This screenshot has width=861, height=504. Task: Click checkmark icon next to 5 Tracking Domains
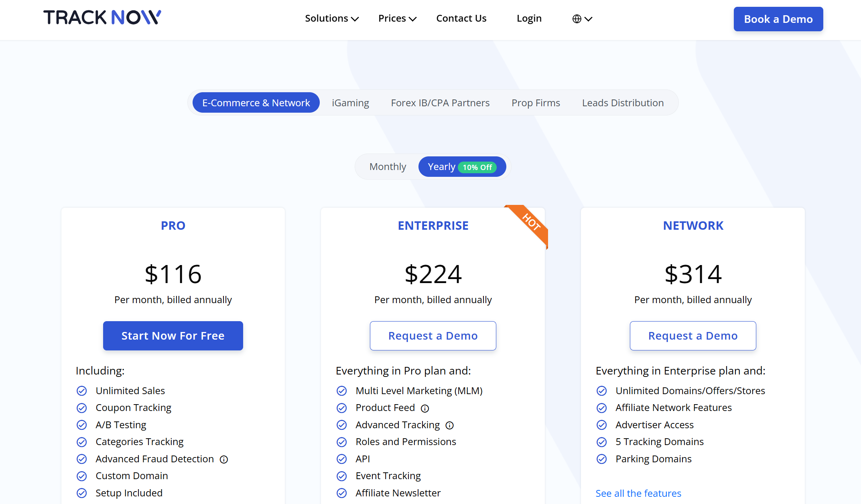pyautogui.click(x=601, y=442)
